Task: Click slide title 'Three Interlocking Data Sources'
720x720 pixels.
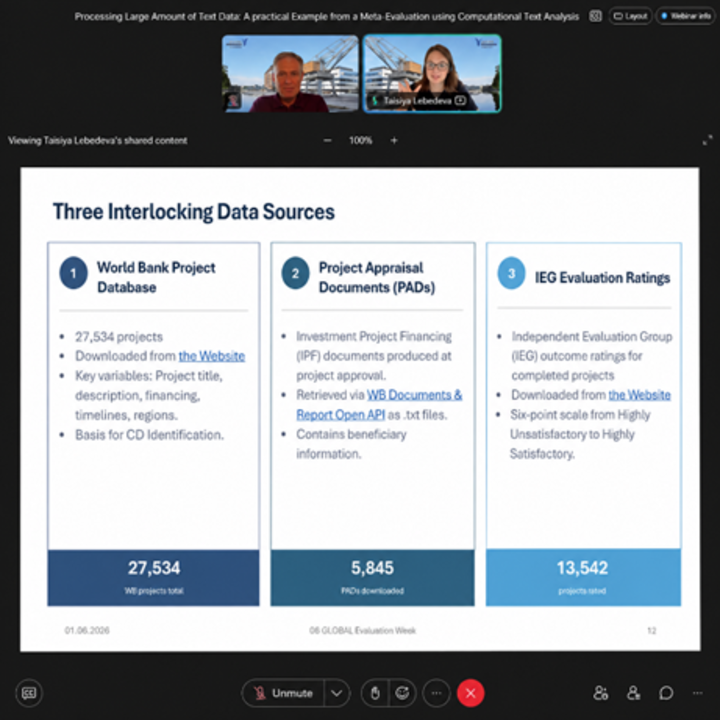Action: point(194,212)
